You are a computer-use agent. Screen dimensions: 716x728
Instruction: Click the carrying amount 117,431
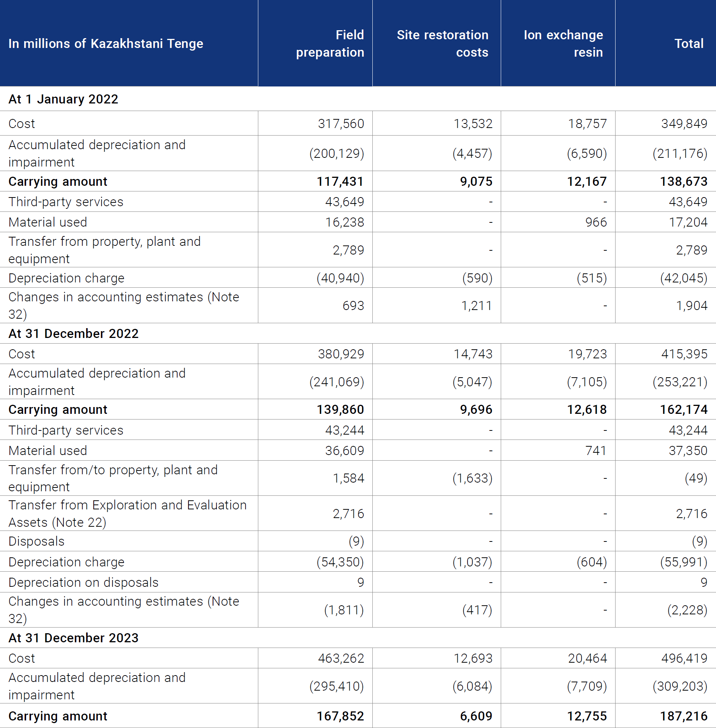340,181
